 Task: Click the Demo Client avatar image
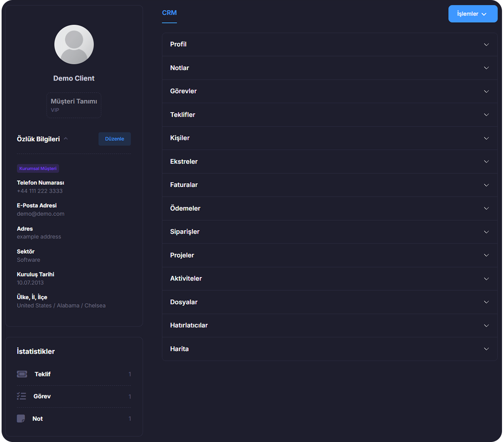(x=74, y=45)
